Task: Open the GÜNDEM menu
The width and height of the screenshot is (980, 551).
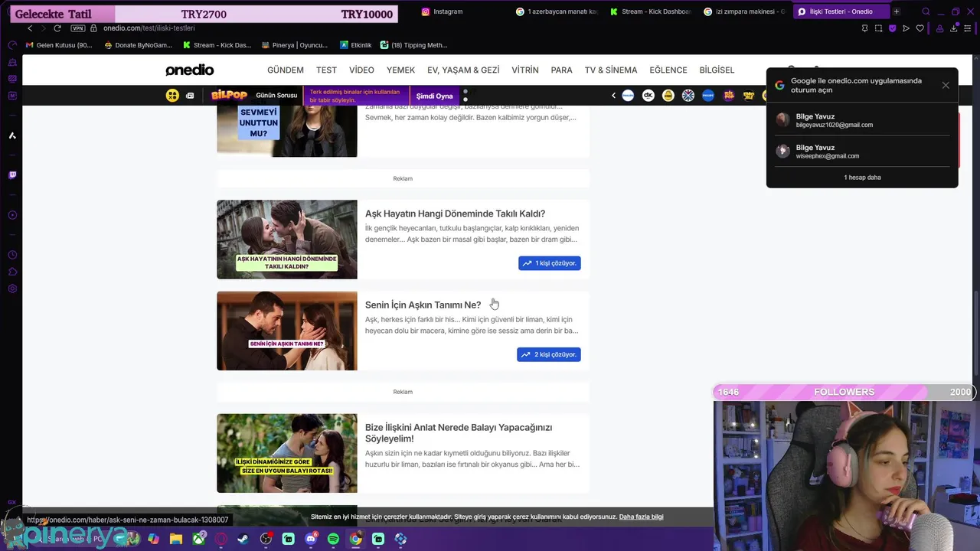Action: click(x=286, y=70)
